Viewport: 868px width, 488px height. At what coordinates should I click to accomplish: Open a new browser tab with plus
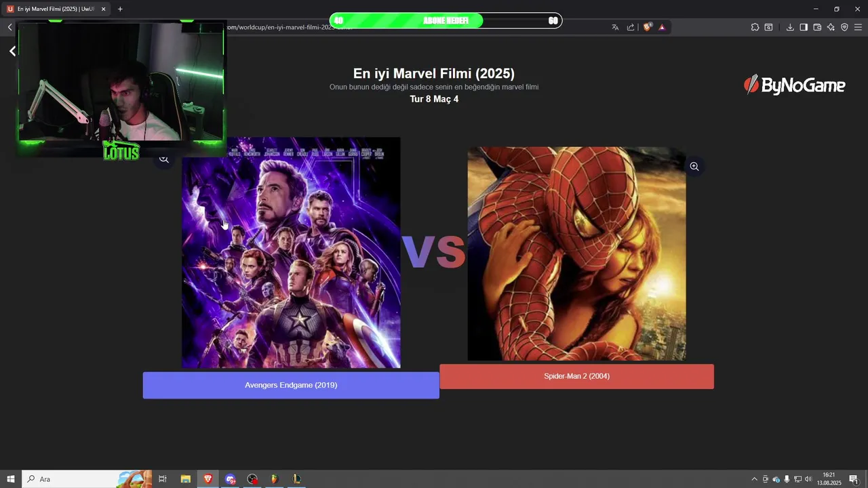coord(120,9)
